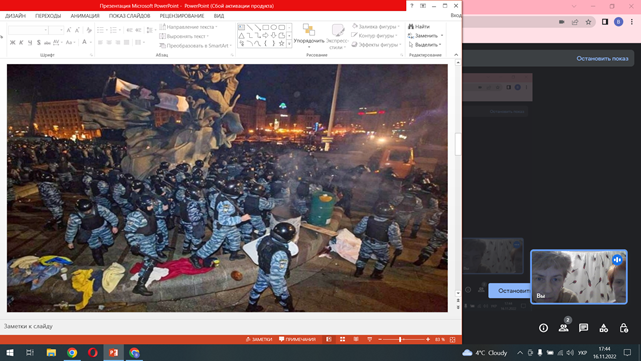
Task: Open Направление текста dropdown
Action: click(189, 27)
